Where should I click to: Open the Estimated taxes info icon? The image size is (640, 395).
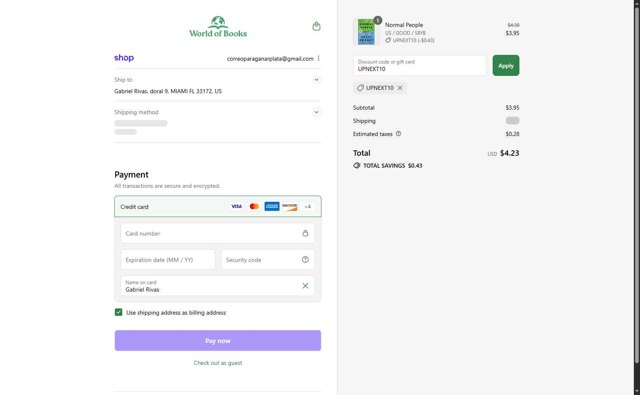[x=398, y=134]
